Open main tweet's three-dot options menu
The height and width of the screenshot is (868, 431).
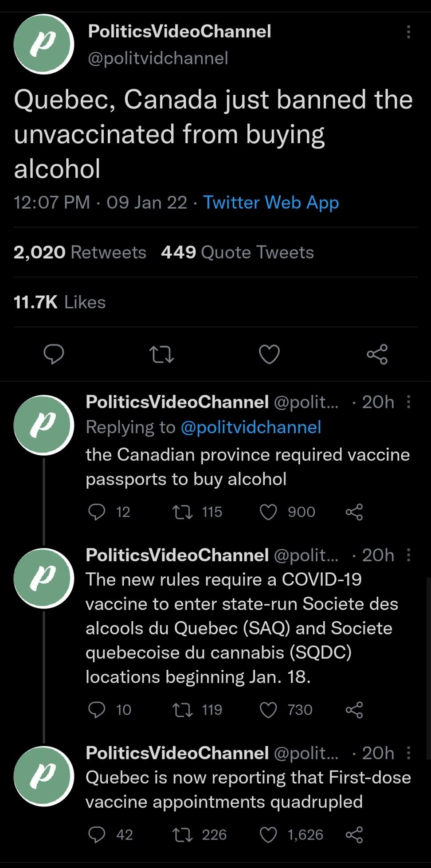point(408,32)
